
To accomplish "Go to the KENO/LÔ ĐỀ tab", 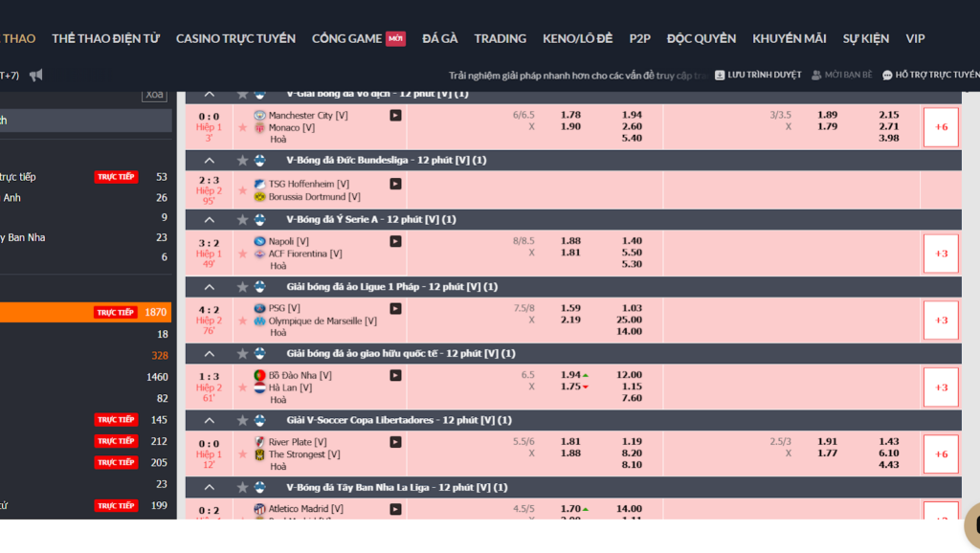I will 577,38.
